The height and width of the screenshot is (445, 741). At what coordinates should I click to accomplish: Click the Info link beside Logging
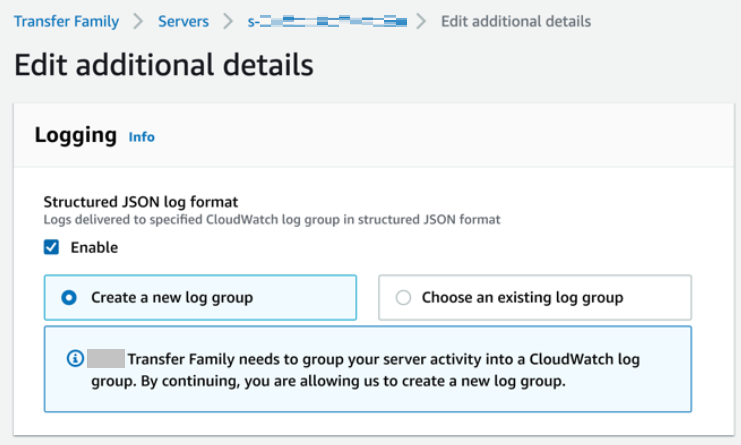click(x=142, y=137)
